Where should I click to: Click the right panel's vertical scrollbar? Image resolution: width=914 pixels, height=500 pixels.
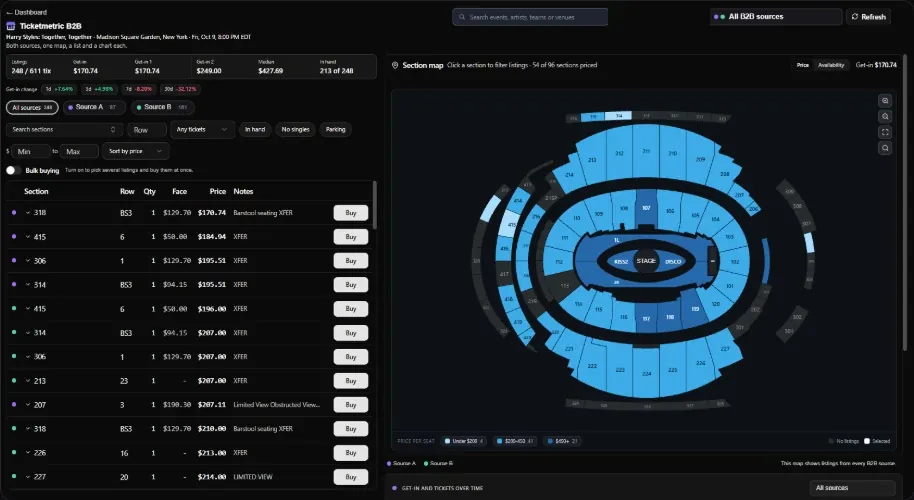(x=905, y=204)
